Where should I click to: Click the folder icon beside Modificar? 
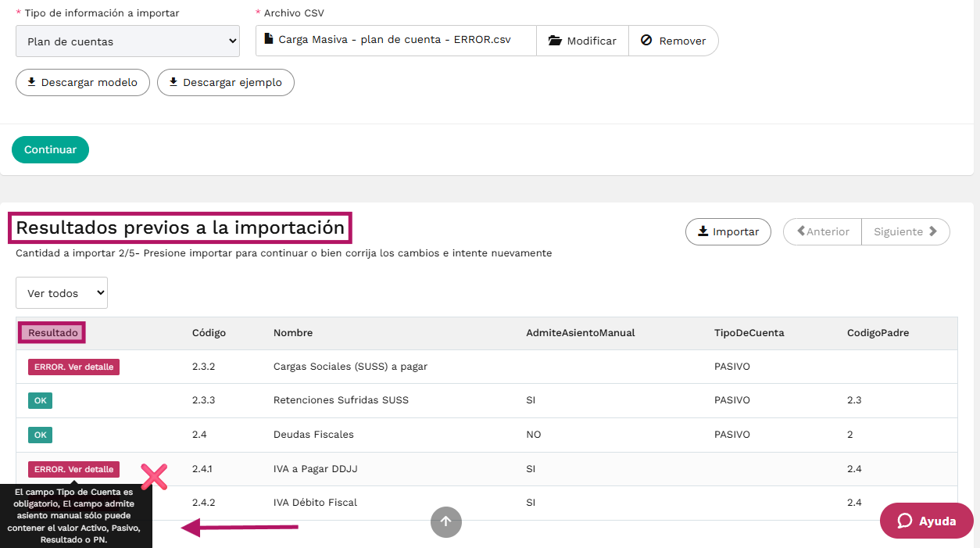point(555,41)
